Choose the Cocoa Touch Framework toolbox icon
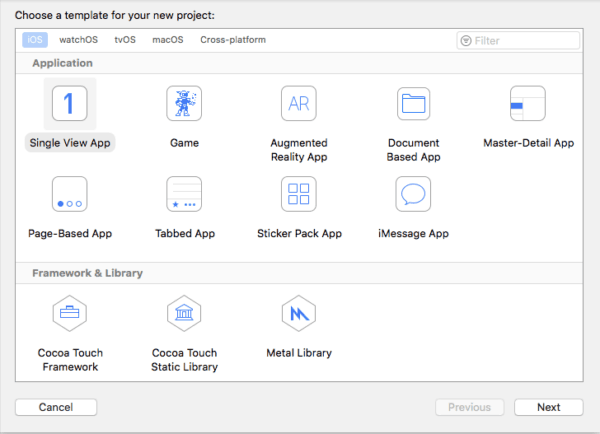This screenshot has height=434, width=600. coord(70,313)
